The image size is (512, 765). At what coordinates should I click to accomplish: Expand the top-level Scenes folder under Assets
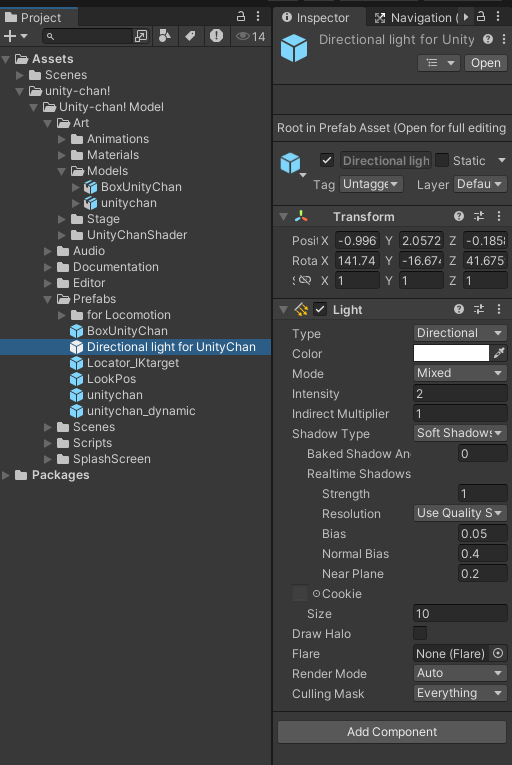[20, 75]
